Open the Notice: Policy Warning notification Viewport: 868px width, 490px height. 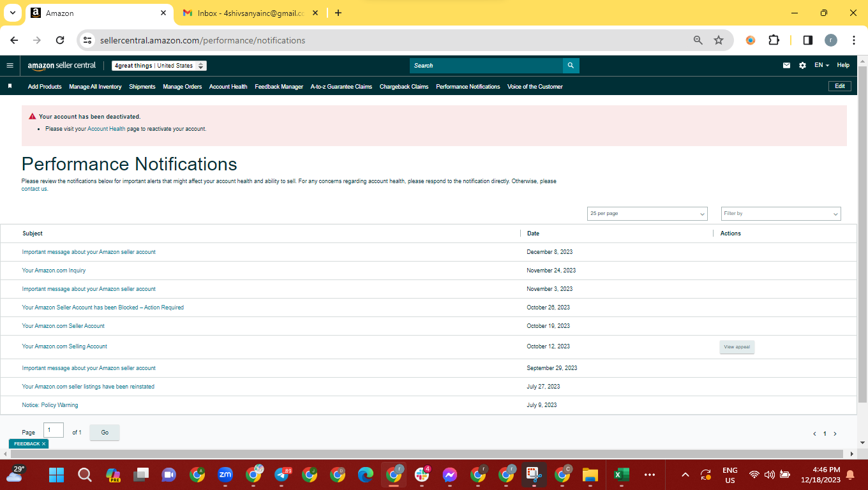[50, 405]
